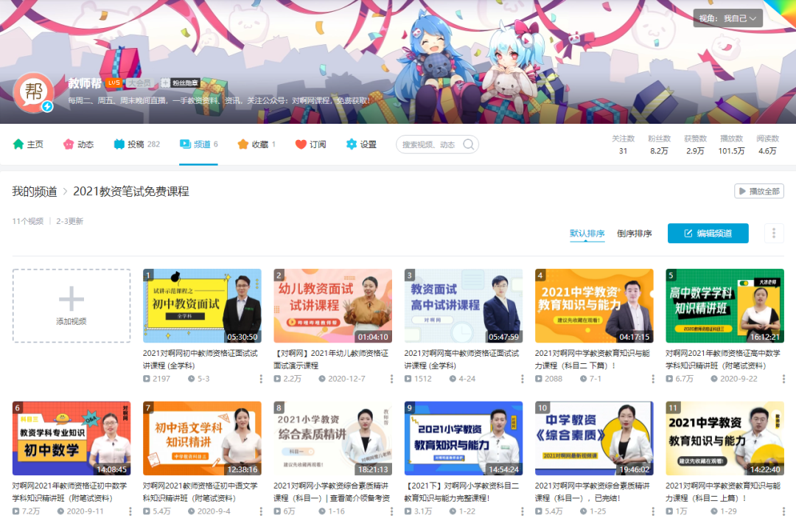Open the 教师帮 profile avatar
Screen dimensions: 796x532
tap(33, 93)
